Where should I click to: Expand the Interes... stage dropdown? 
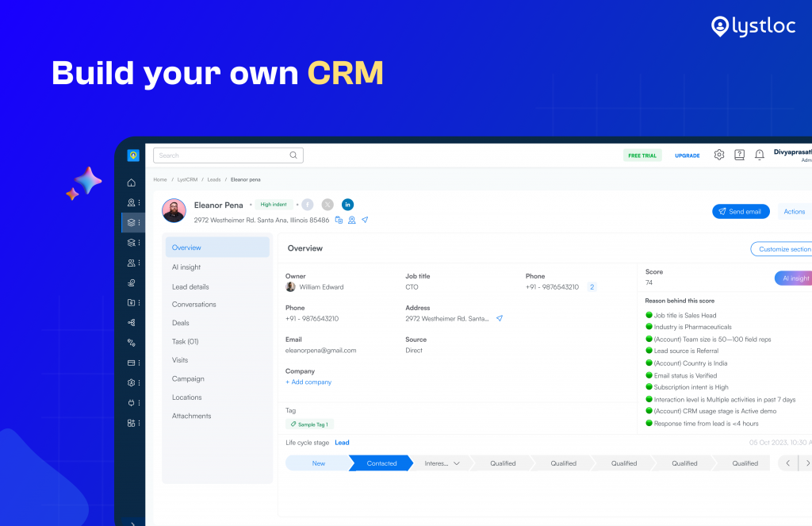[456, 463]
